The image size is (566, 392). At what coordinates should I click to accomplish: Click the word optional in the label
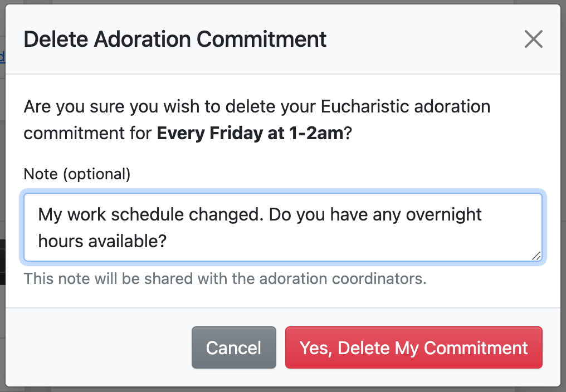[x=96, y=174]
